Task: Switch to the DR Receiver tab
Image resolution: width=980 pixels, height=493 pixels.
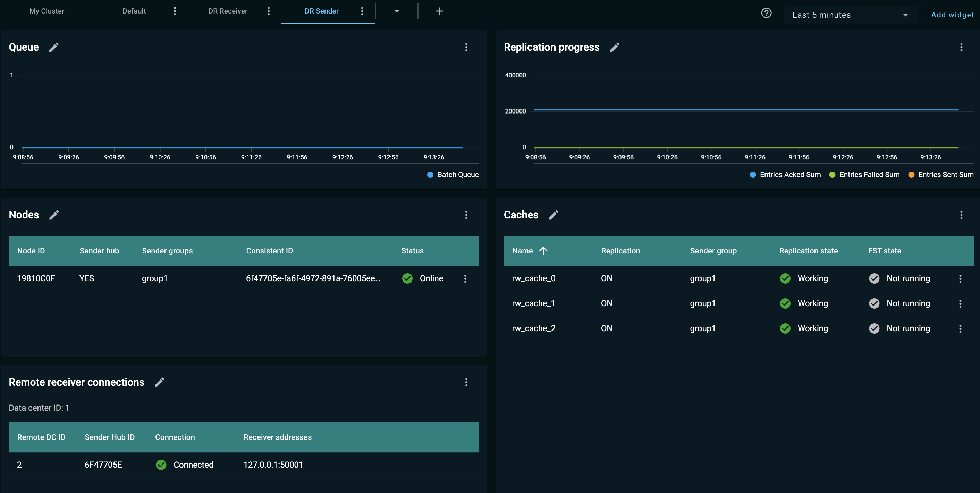Action: click(228, 11)
